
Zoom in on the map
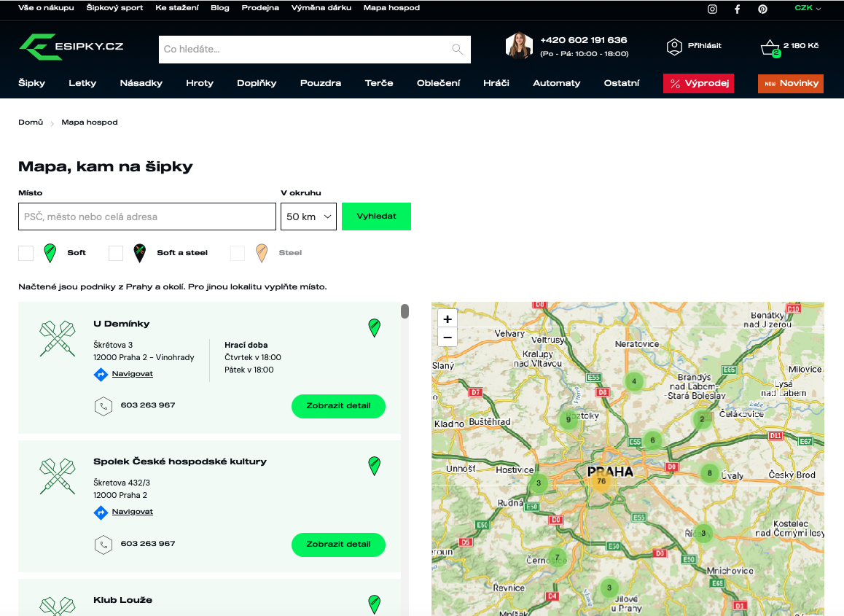(448, 319)
